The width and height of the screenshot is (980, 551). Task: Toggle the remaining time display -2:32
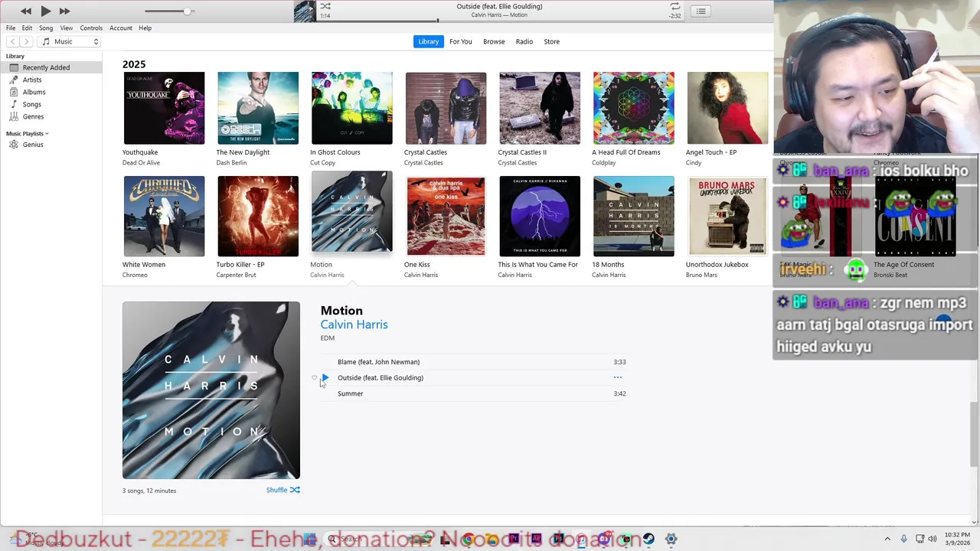pos(675,16)
